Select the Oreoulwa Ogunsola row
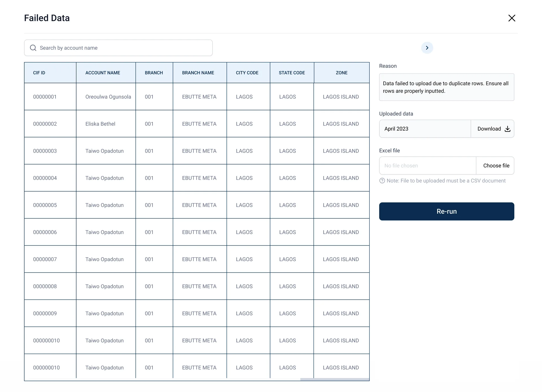 tap(108, 97)
